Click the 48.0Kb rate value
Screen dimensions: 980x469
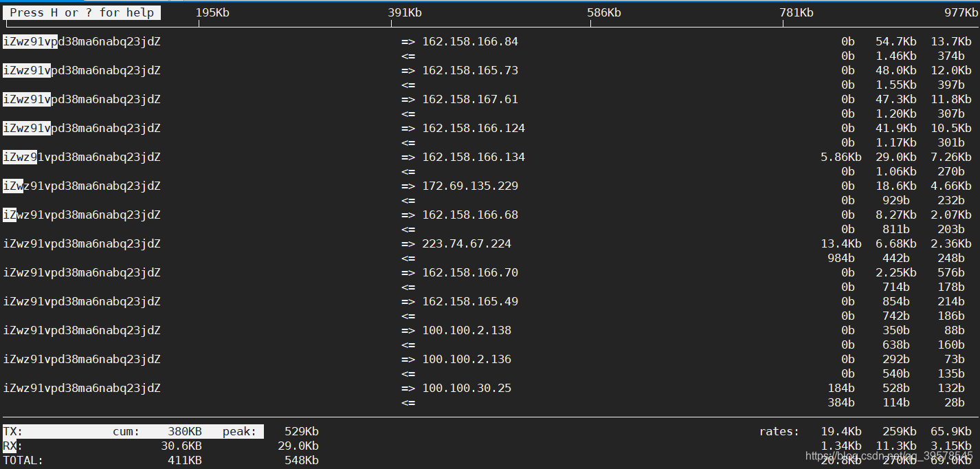pyautogui.click(x=896, y=71)
